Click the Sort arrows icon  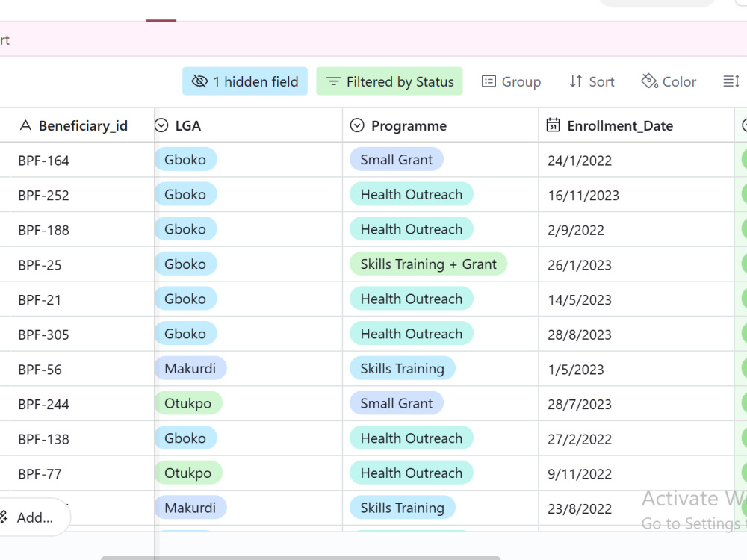[575, 81]
